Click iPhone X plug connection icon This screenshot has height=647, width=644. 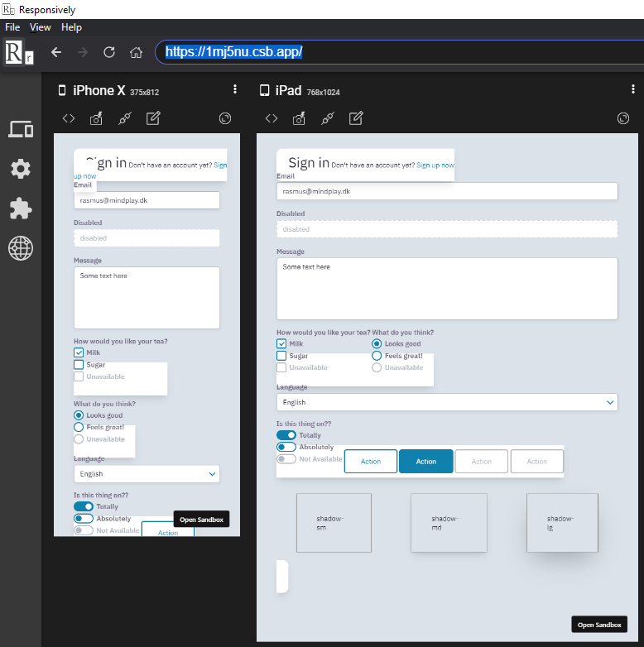click(x=125, y=118)
